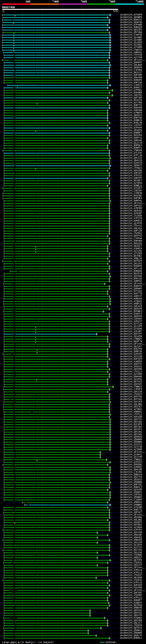
Task: Choose hit label UniRef100_C0HFG8
Action: click(x=131, y=35)
